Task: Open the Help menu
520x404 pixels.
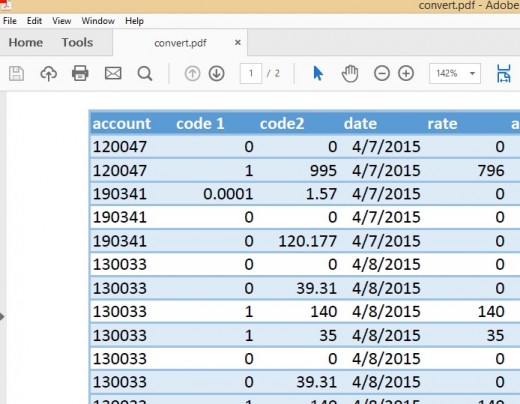Action: coord(134,21)
